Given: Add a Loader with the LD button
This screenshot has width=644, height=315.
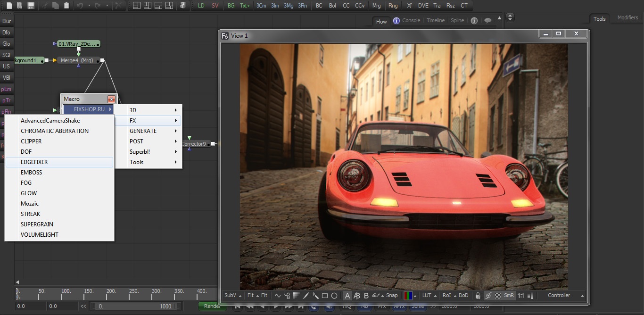Looking at the screenshot, I should (201, 6).
